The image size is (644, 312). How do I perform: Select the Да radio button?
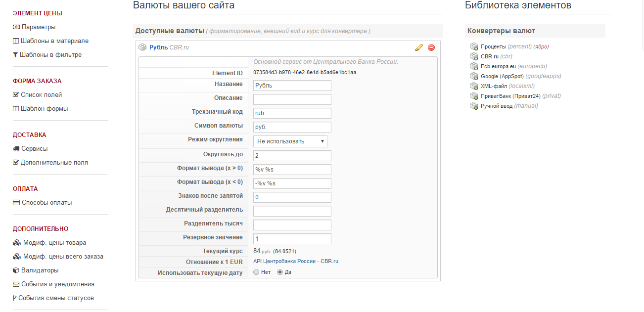280,272
